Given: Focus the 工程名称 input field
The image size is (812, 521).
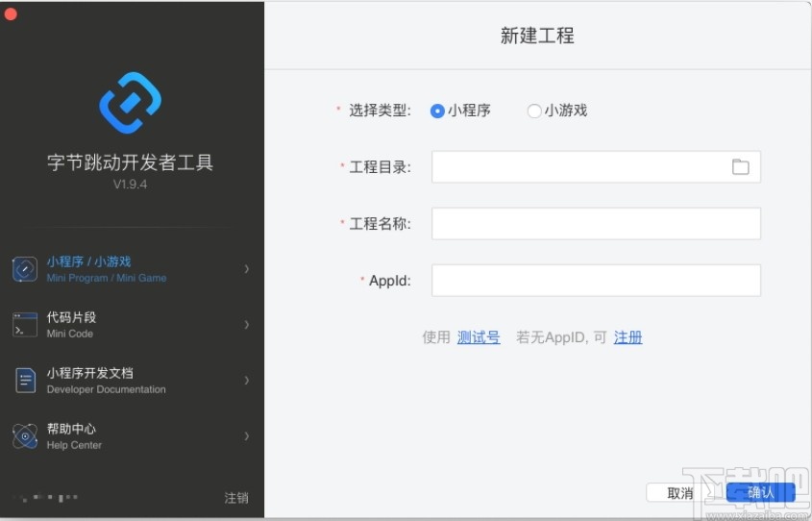Looking at the screenshot, I should tap(596, 224).
